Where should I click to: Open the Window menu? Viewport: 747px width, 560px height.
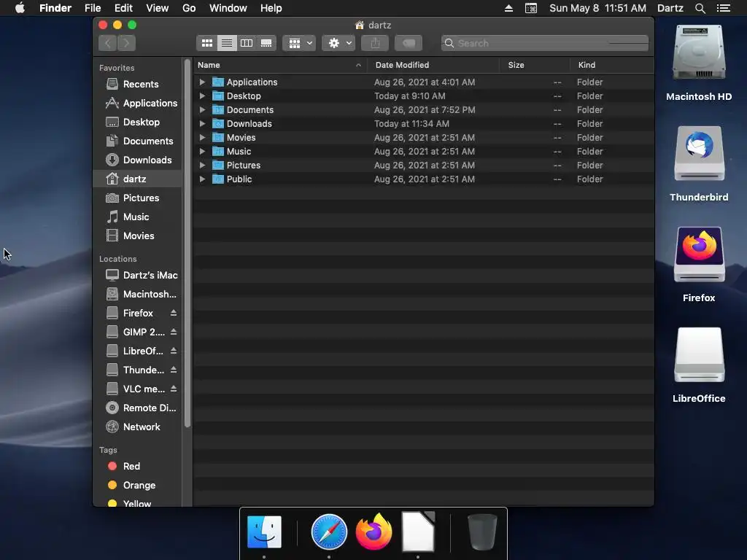(228, 8)
